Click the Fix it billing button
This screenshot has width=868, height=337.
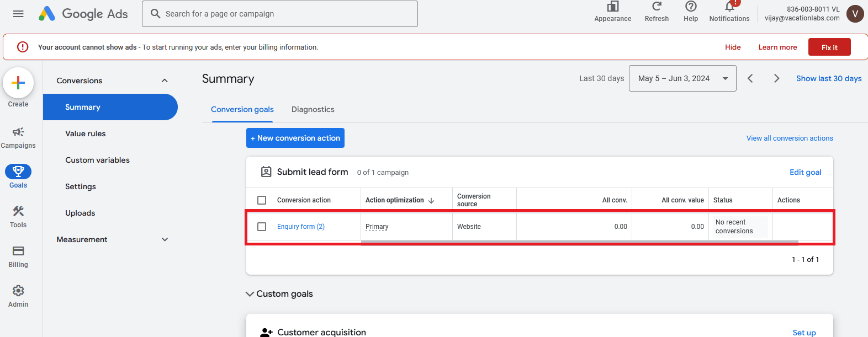tap(829, 47)
